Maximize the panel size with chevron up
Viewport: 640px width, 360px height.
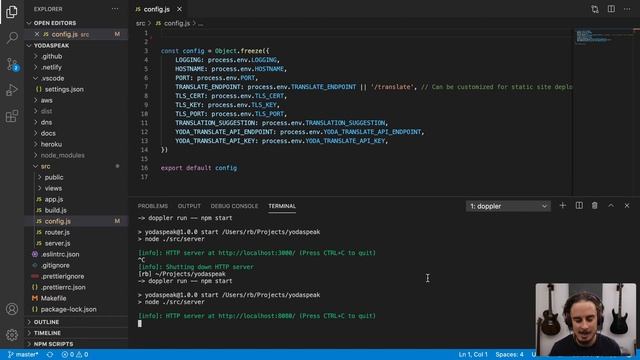coord(611,206)
